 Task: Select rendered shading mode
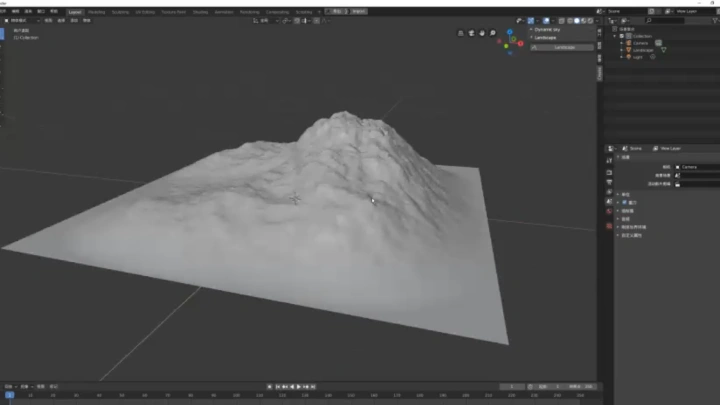[x=591, y=21]
